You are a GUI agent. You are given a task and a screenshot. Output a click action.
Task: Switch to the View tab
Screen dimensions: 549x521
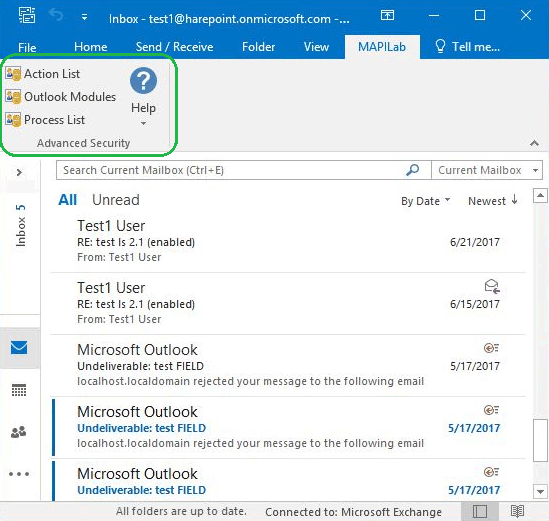pyautogui.click(x=316, y=47)
